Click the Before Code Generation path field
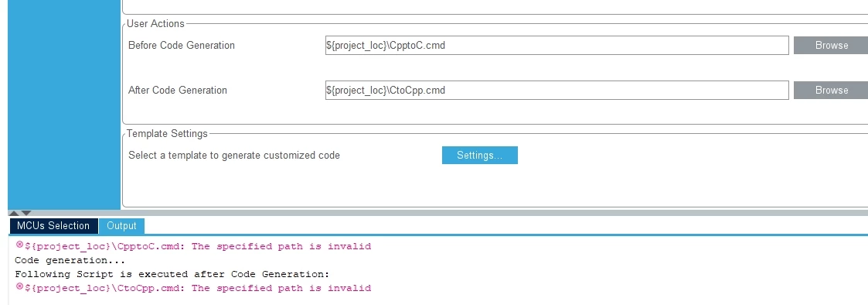 (x=557, y=46)
